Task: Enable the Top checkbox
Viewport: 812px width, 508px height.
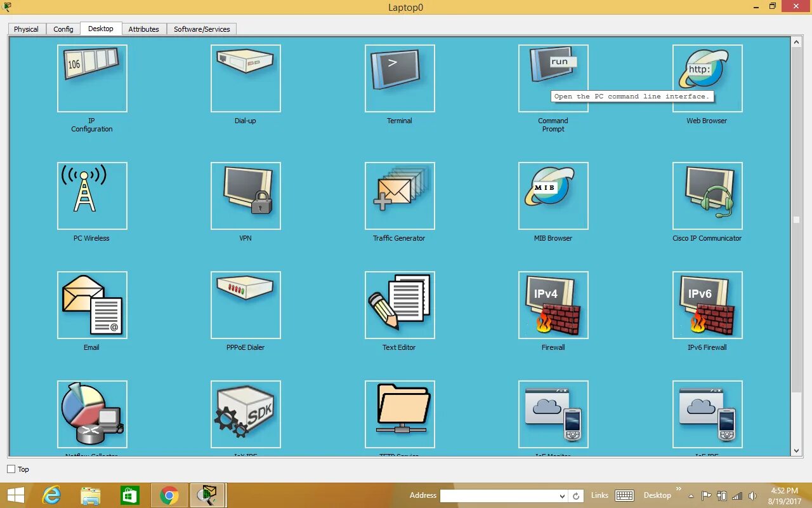Action: coord(11,469)
